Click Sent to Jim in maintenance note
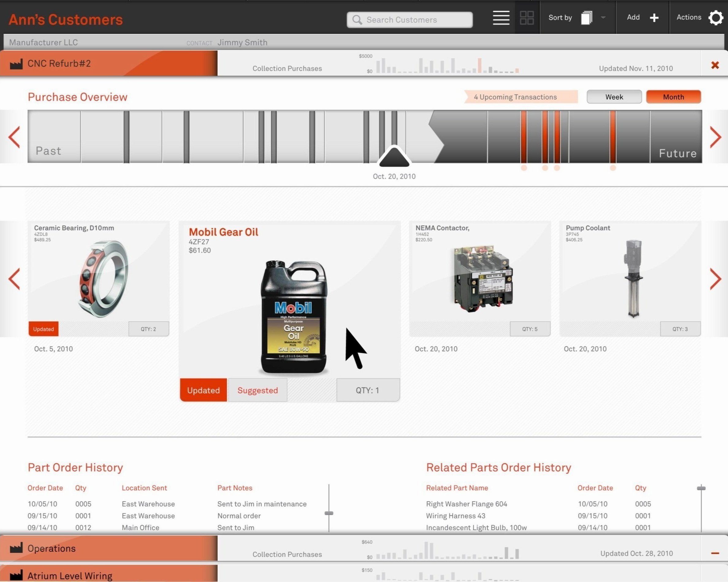This screenshot has width=728, height=582. [x=262, y=504]
